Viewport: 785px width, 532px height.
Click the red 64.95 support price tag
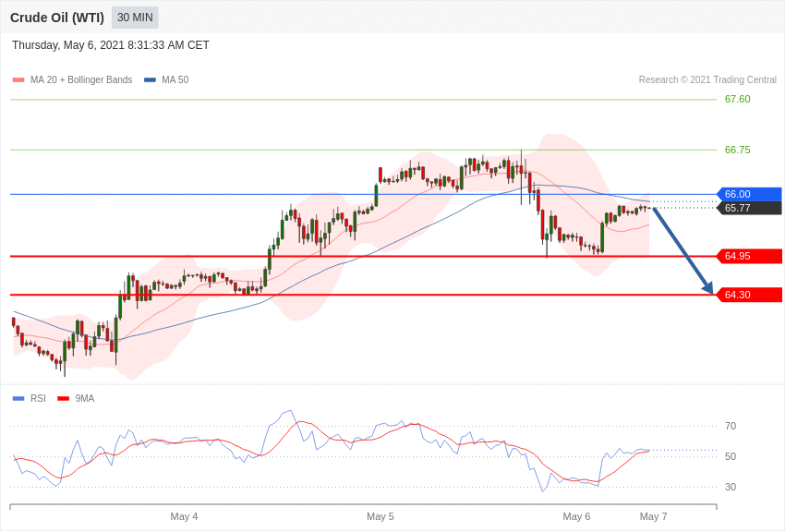(x=750, y=256)
